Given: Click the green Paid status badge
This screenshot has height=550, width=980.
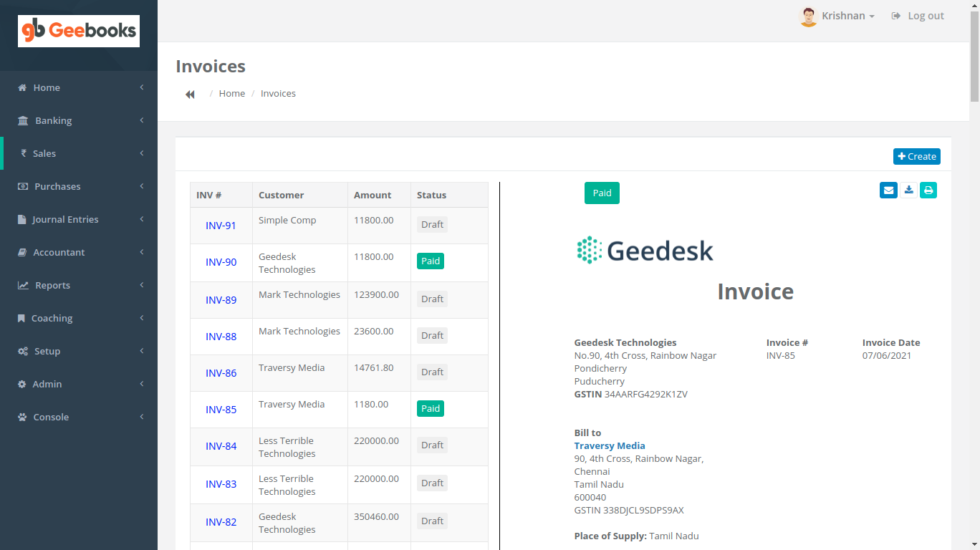Looking at the screenshot, I should [x=602, y=193].
